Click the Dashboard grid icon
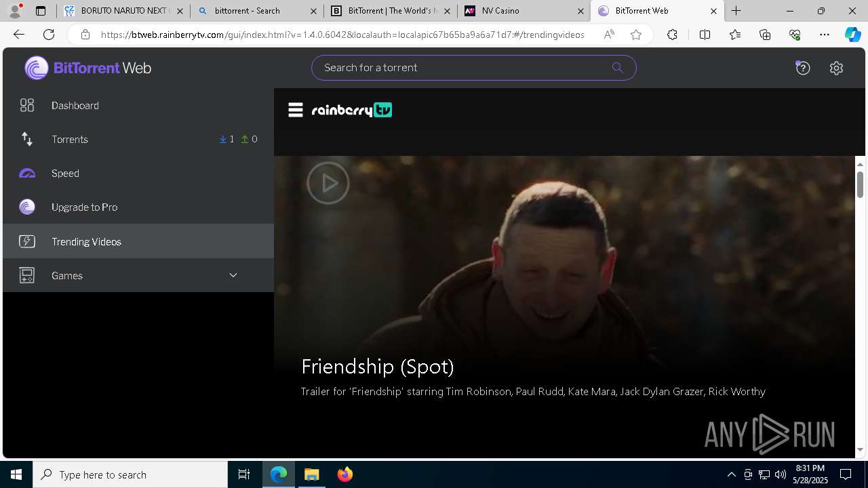This screenshot has width=868, height=488. [x=27, y=105]
